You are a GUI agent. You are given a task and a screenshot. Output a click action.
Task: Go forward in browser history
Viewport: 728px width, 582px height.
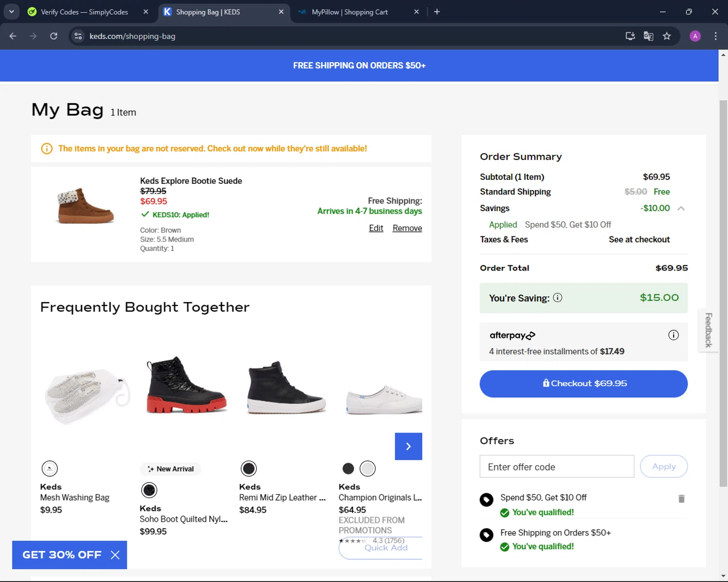click(x=33, y=36)
